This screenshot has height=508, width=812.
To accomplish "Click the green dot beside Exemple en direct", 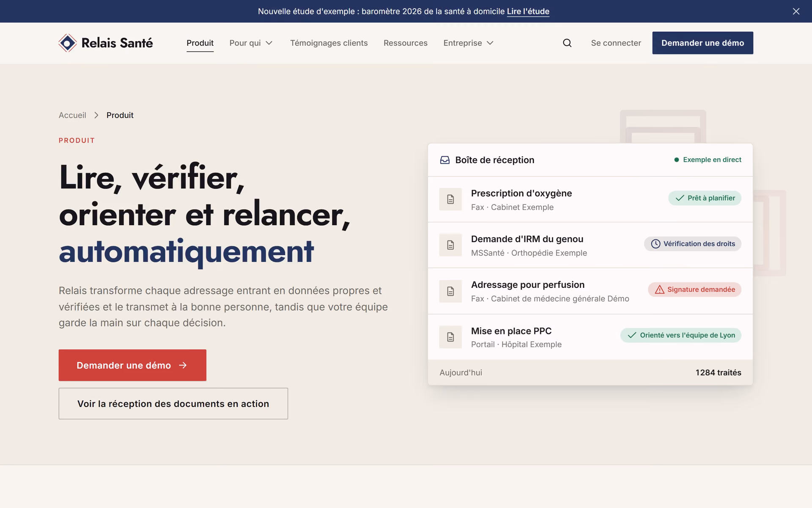I will [x=677, y=160].
